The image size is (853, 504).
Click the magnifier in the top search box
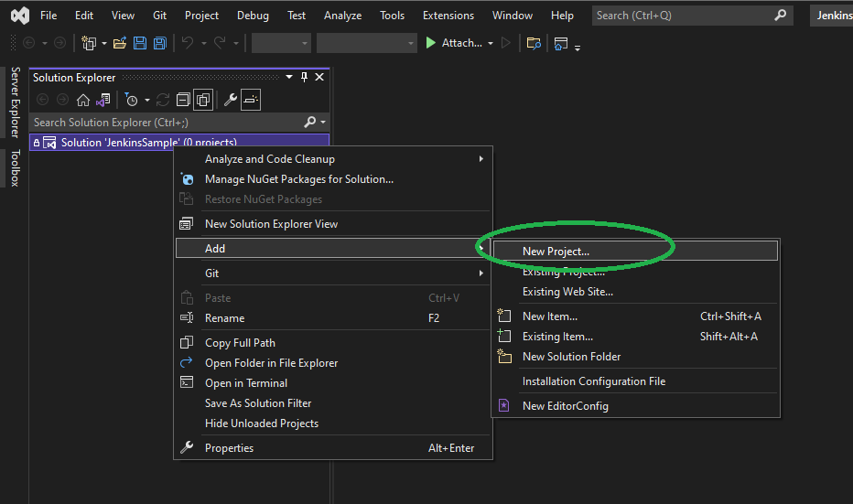coord(780,16)
